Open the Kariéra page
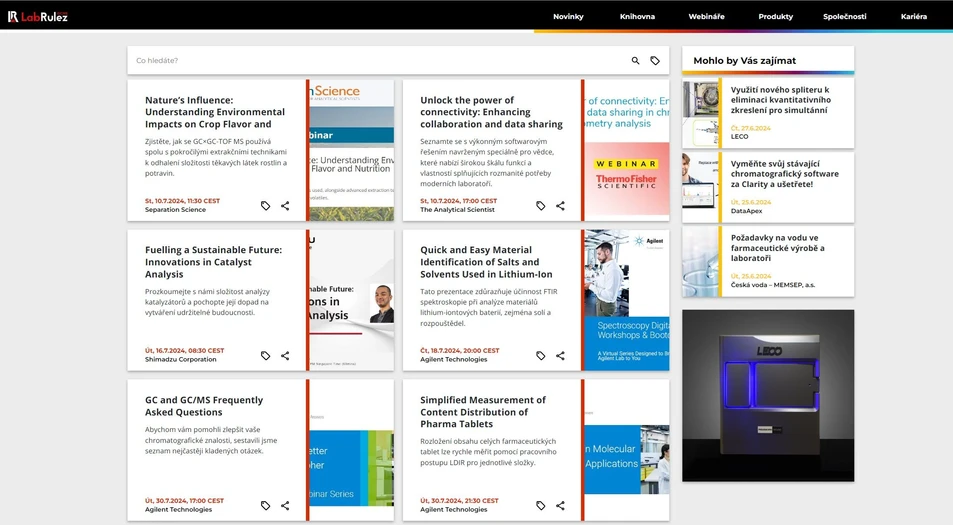 pyautogui.click(x=913, y=17)
